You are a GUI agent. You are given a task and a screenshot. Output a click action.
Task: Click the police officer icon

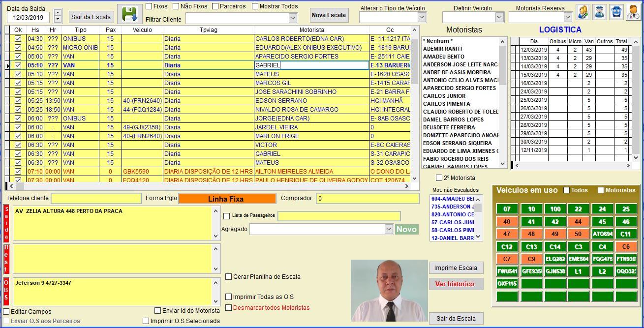coord(600,12)
